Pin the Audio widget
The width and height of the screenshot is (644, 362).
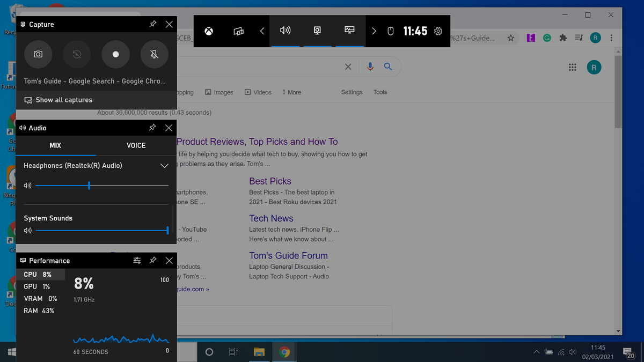(152, 128)
